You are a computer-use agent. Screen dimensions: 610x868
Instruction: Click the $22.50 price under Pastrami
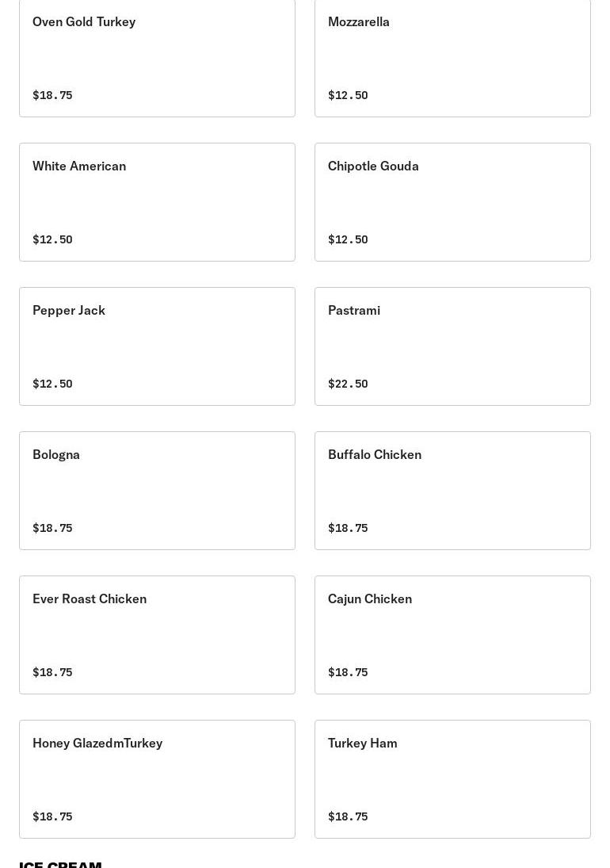pos(348,384)
